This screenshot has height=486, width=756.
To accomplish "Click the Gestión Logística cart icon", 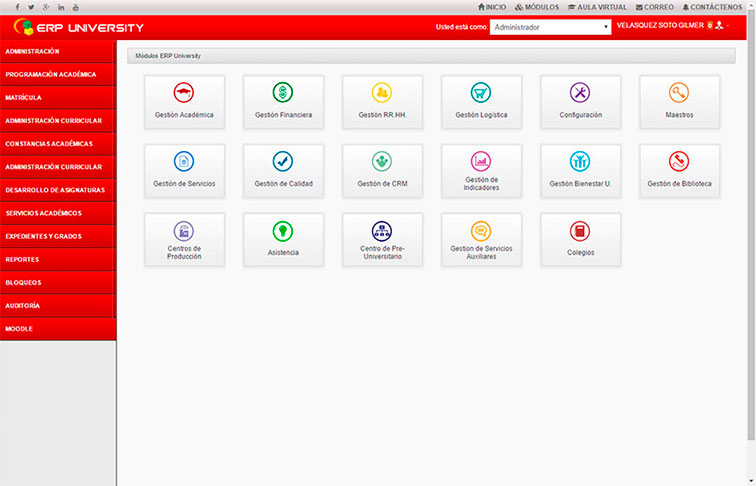I will pyautogui.click(x=481, y=93).
